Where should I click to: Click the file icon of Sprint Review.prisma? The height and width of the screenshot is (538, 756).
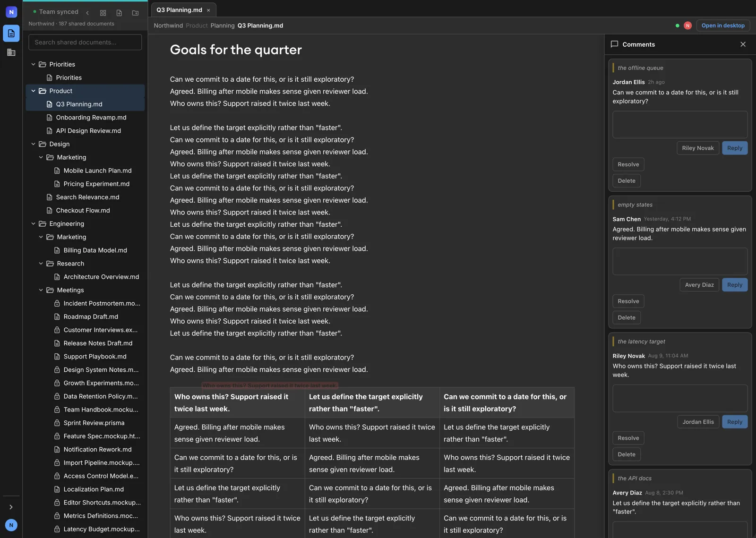coord(57,423)
